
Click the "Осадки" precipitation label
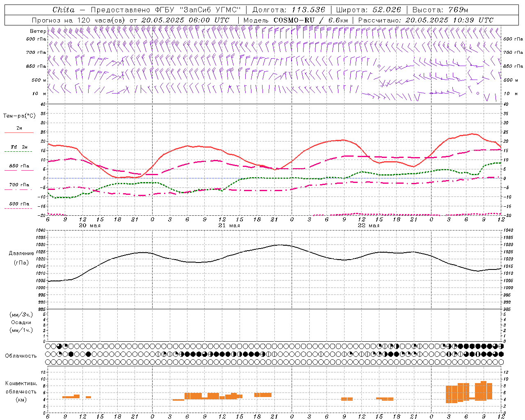21,322
